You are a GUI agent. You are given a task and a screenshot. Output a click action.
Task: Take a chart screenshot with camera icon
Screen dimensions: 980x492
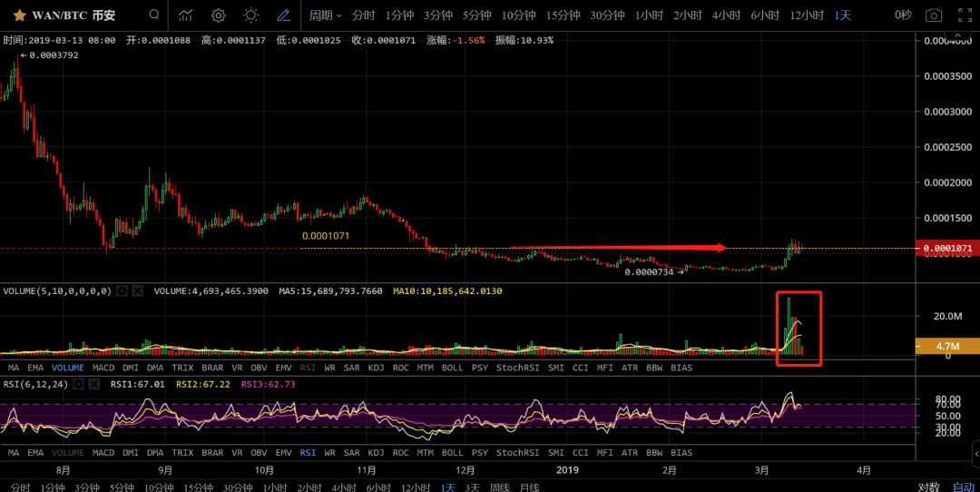point(933,15)
